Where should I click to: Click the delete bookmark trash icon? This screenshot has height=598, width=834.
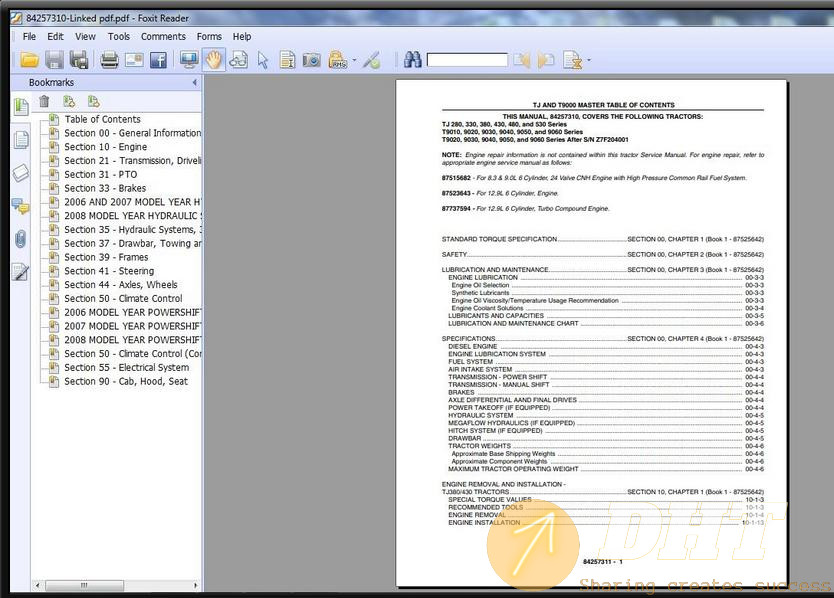tap(44, 101)
